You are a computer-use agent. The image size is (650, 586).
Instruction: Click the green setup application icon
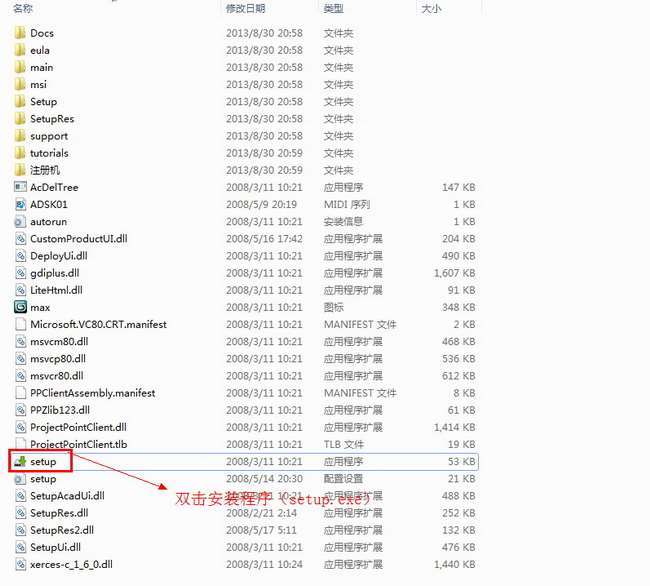20,461
